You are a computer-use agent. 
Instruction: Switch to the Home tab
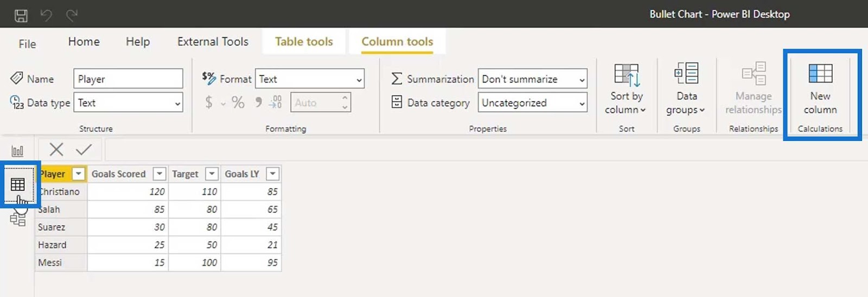[x=84, y=42]
